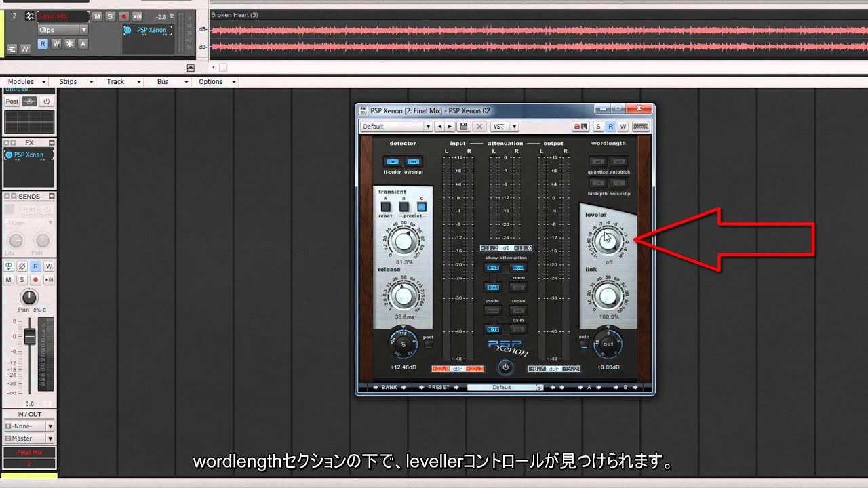The height and width of the screenshot is (488, 868).
Task: Click the Final Mix track type icon
Action: (x=29, y=16)
